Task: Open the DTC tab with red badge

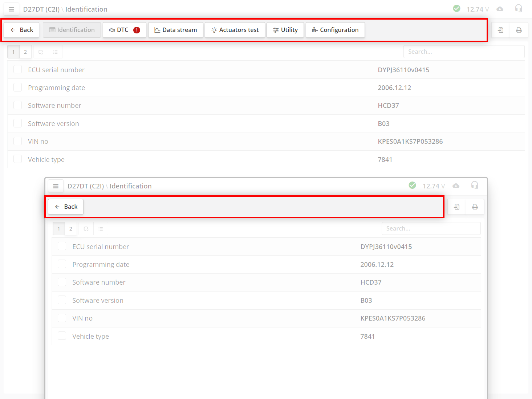Action: [124, 30]
